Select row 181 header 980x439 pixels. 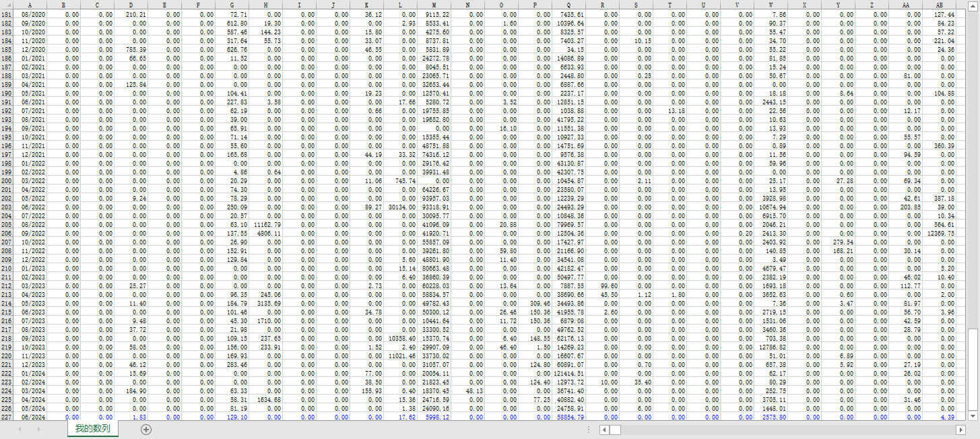(x=7, y=14)
